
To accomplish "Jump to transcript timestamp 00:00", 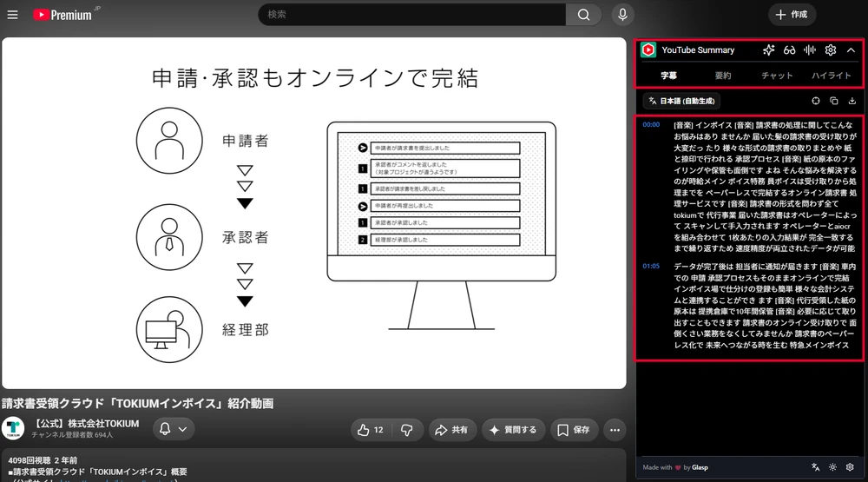I will click(651, 125).
